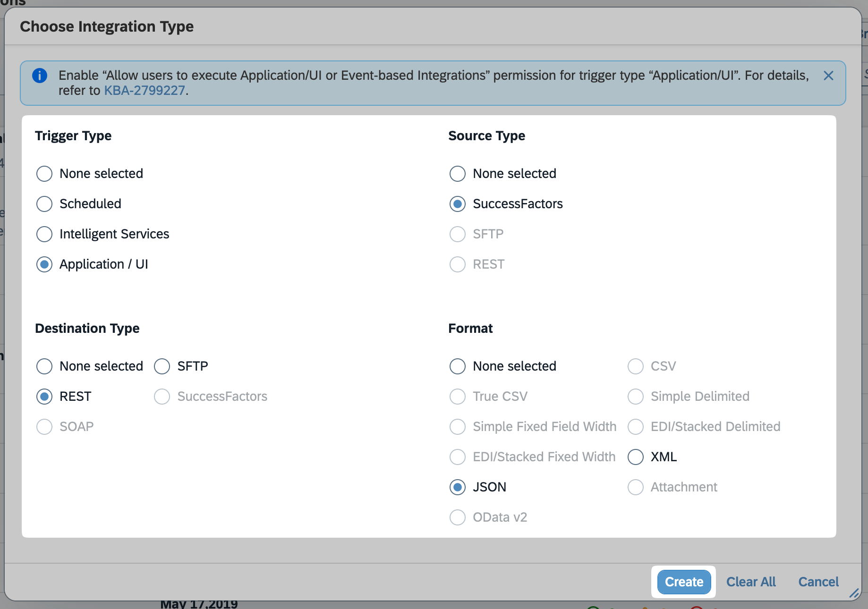
Task: Choose SuccessFactors as source type
Action: [x=458, y=204]
